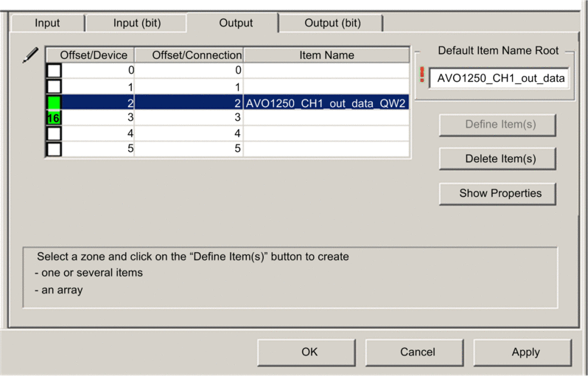Toggle the checkbox for offset 0 row
Image resolution: width=588 pixels, height=376 pixels.
[x=54, y=71]
